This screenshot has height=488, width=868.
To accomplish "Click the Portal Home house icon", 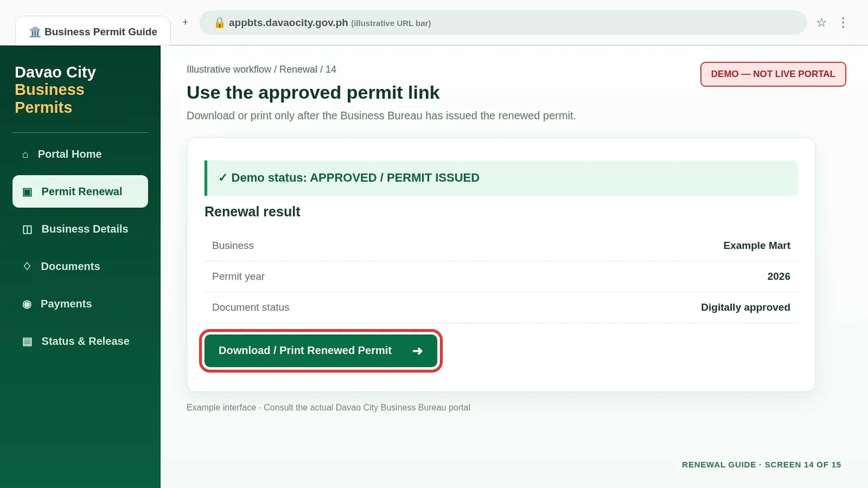I will [x=25, y=155].
